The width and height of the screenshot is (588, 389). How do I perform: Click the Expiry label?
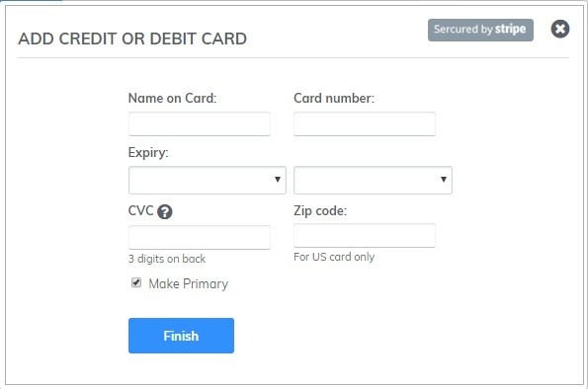click(x=148, y=153)
